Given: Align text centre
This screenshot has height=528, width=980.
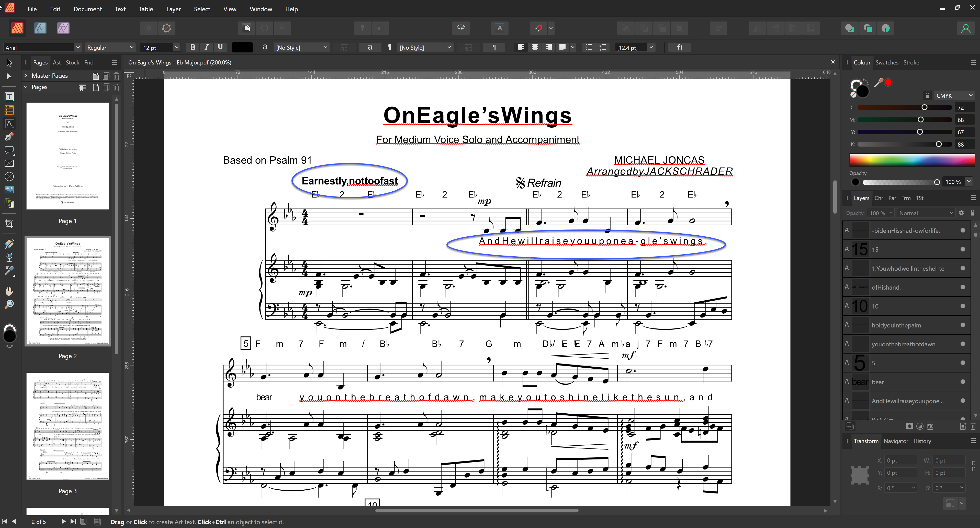Looking at the screenshot, I should coord(535,47).
